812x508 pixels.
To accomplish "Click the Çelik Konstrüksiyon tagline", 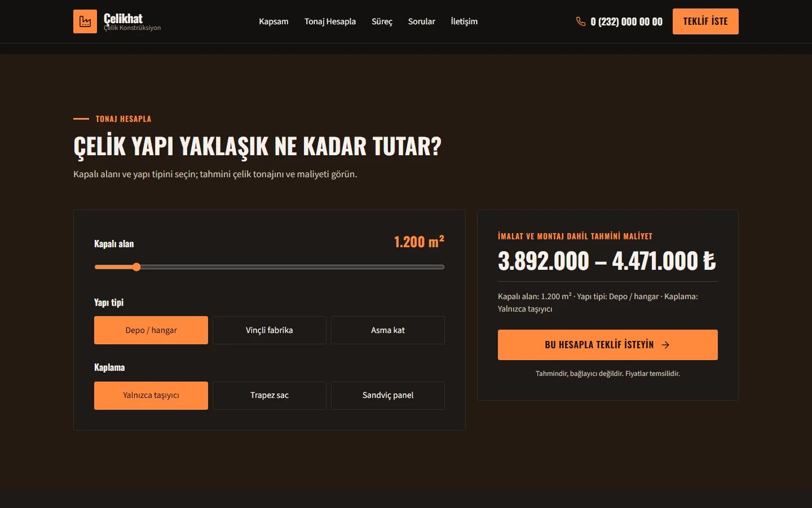I will point(133,28).
